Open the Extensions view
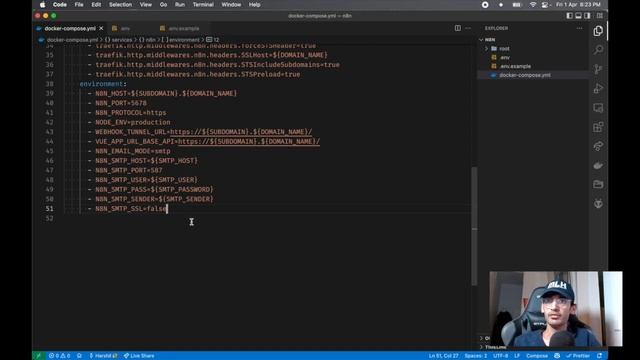Screen dimensions: 640x360 598,127
